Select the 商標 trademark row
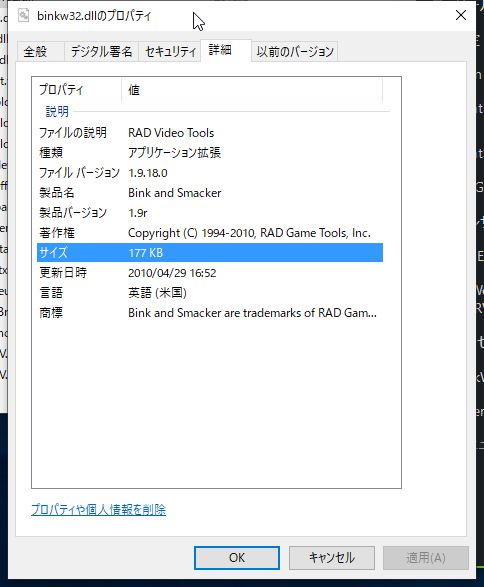This screenshot has width=484, height=587. 210,313
